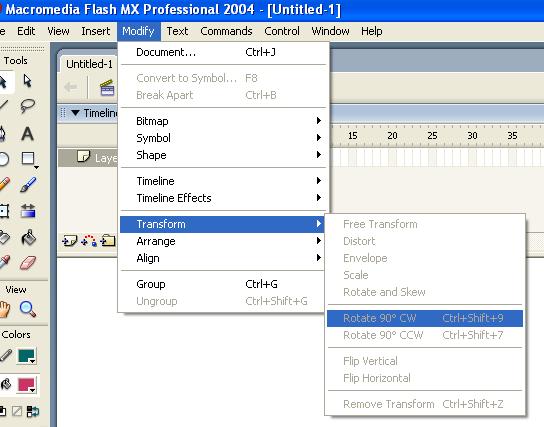Click the Add Motion Guide icon
Image resolution: width=544 pixels, height=427 pixels.
[89, 240]
